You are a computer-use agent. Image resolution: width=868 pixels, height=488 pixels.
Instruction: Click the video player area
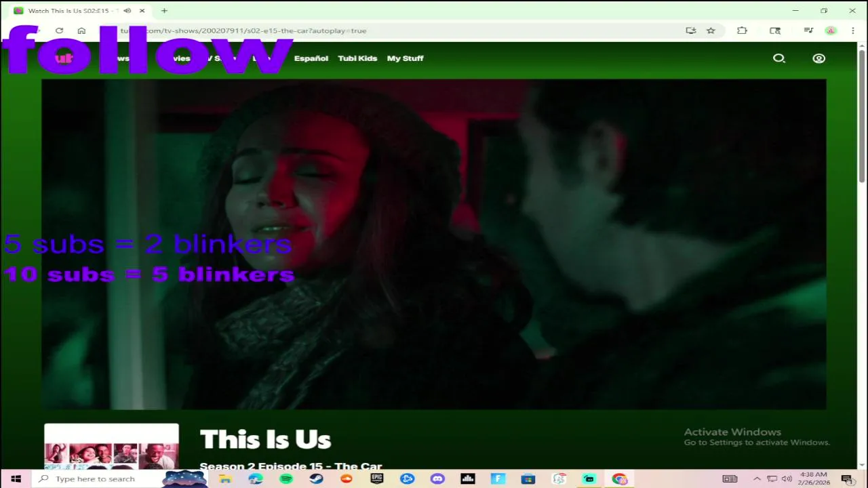(434, 244)
